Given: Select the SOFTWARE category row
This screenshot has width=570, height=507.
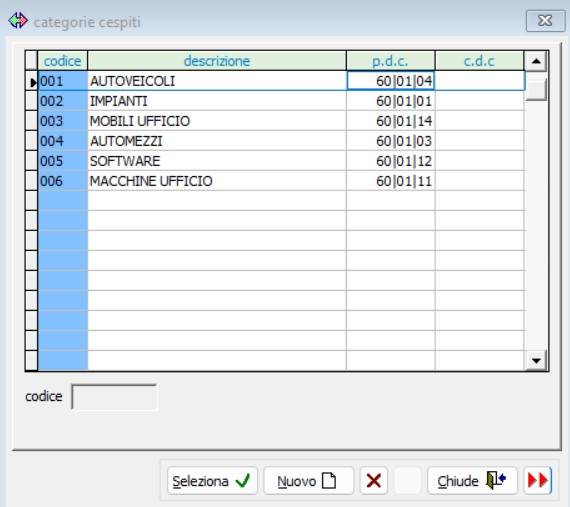Looking at the screenshot, I should click(x=281, y=161).
